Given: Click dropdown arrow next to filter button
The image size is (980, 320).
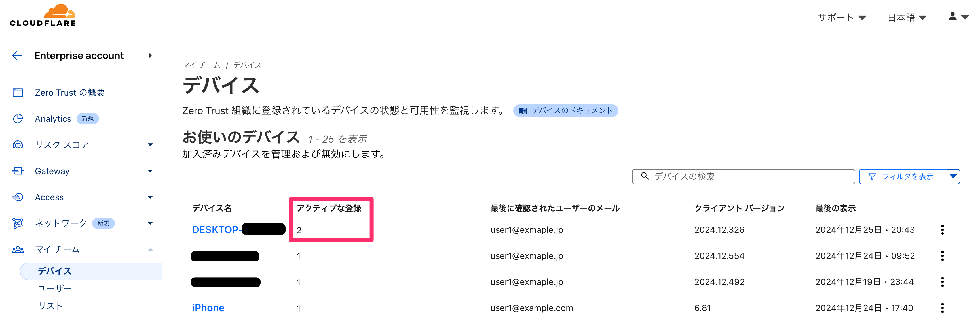Looking at the screenshot, I should (952, 176).
